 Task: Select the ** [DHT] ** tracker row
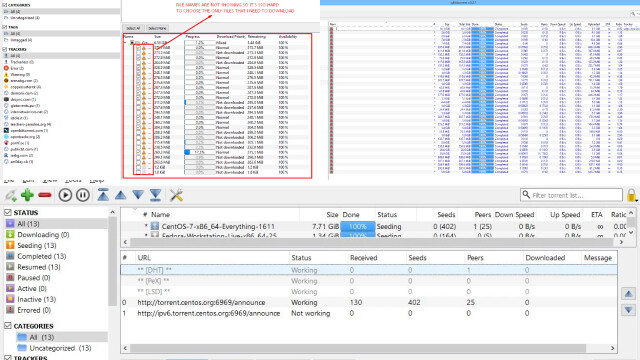369,270
